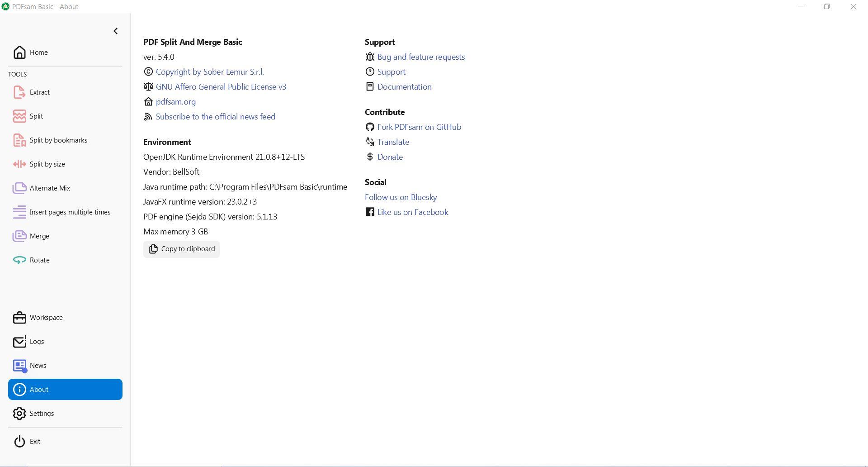The height and width of the screenshot is (467, 868).
Task: Open the Workspace menu item
Action: (x=46, y=318)
